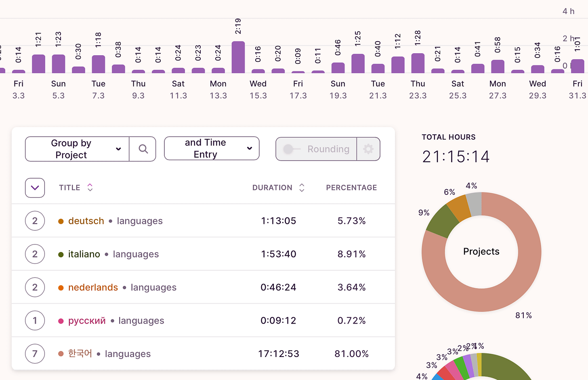Select the nederlands duration 0:46:24

279,287
